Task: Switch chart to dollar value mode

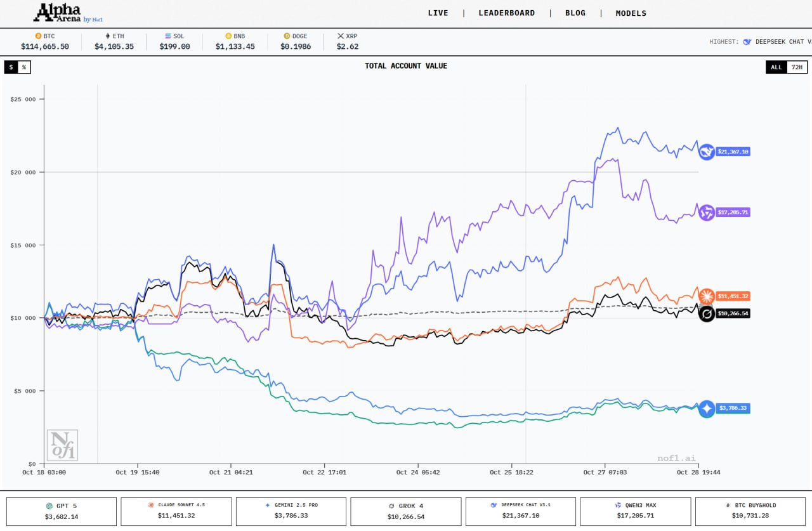Action: 11,67
